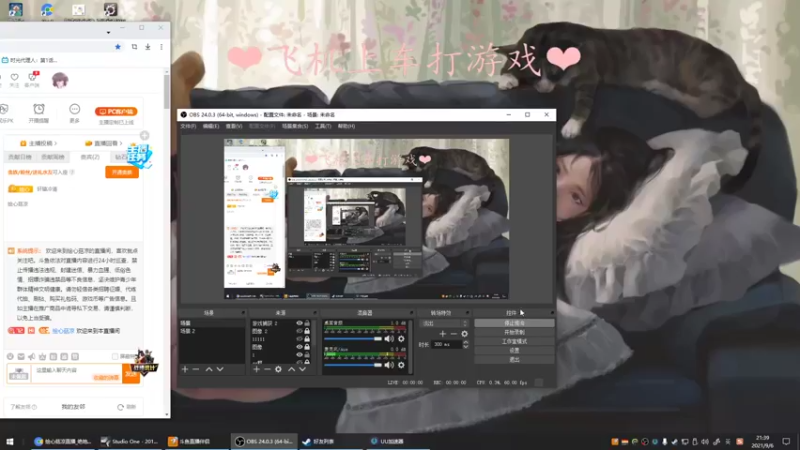Open the OBS Scene Collection menu
This screenshot has height=450, width=800.
(x=295, y=126)
